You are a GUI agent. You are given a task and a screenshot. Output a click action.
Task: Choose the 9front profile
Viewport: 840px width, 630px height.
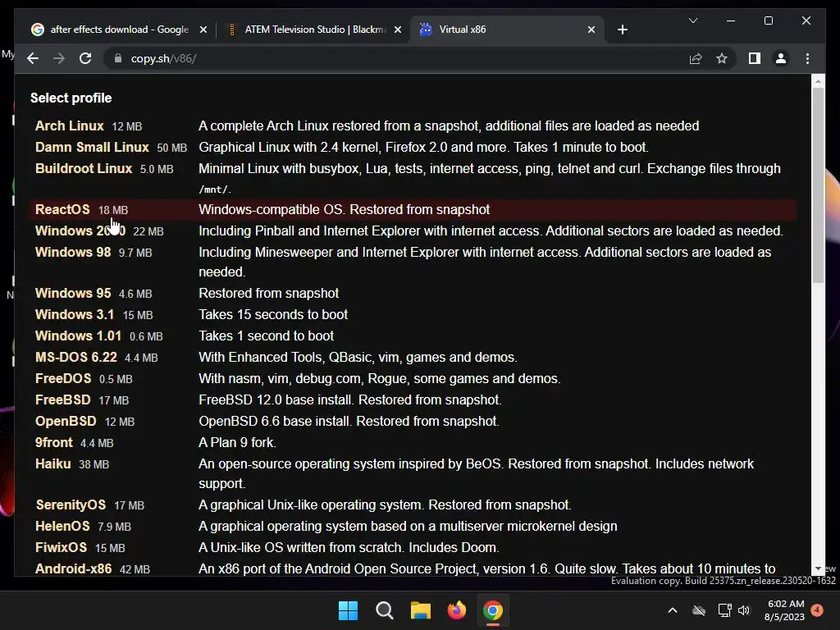(x=53, y=443)
